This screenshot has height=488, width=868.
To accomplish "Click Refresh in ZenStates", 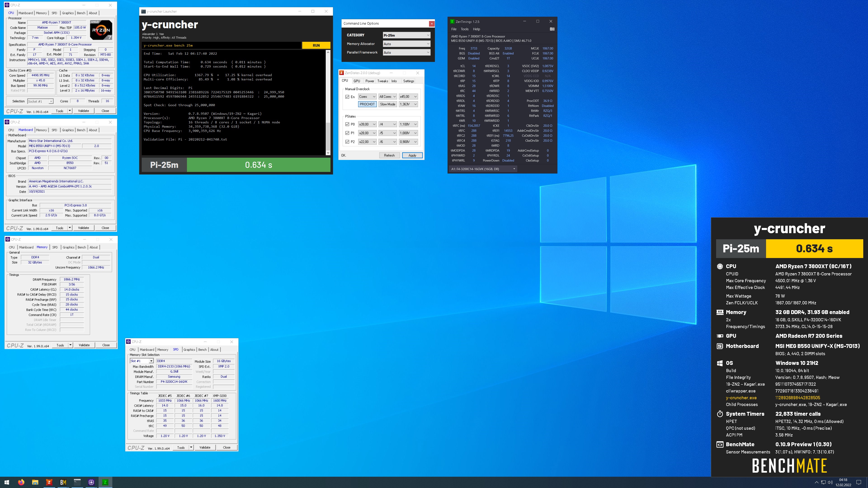I will pyautogui.click(x=389, y=156).
